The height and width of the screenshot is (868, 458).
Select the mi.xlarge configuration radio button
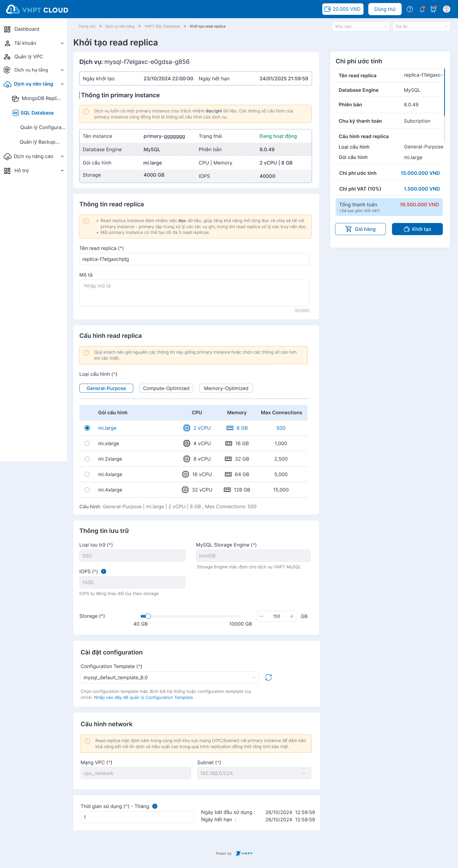pos(87,444)
